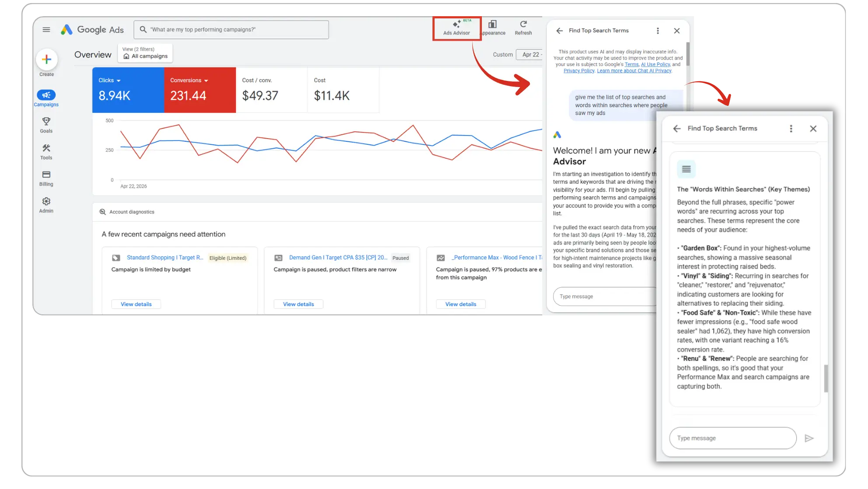Screen dimensions: 868x489
Task: Open the Admin settings
Action: [x=46, y=205]
